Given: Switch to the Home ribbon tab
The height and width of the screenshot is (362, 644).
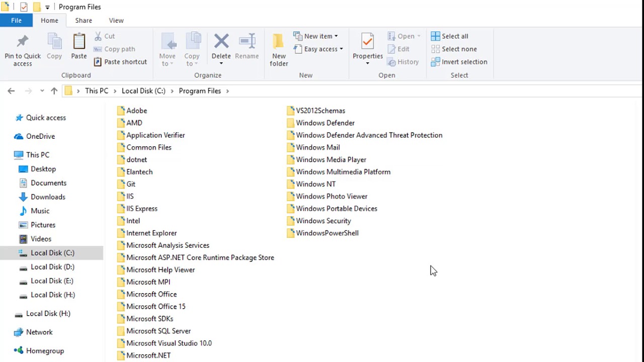Looking at the screenshot, I should point(49,21).
